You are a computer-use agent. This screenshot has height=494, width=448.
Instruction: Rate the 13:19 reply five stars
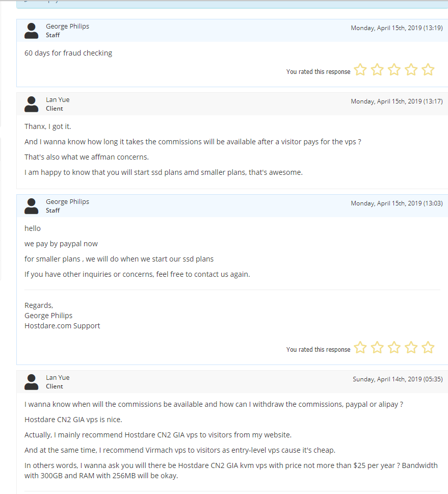pyautogui.click(x=428, y=70)
